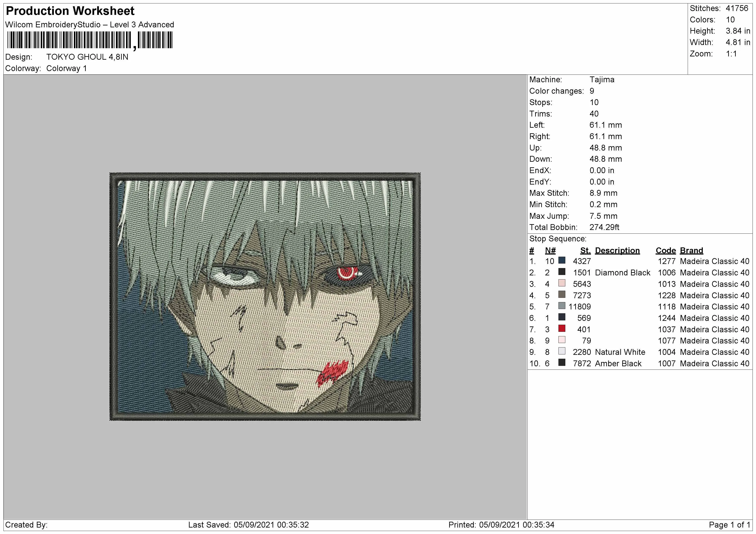The image size is (756, 534).
Task: Click the Trims value 40
Action: [594, 114]
